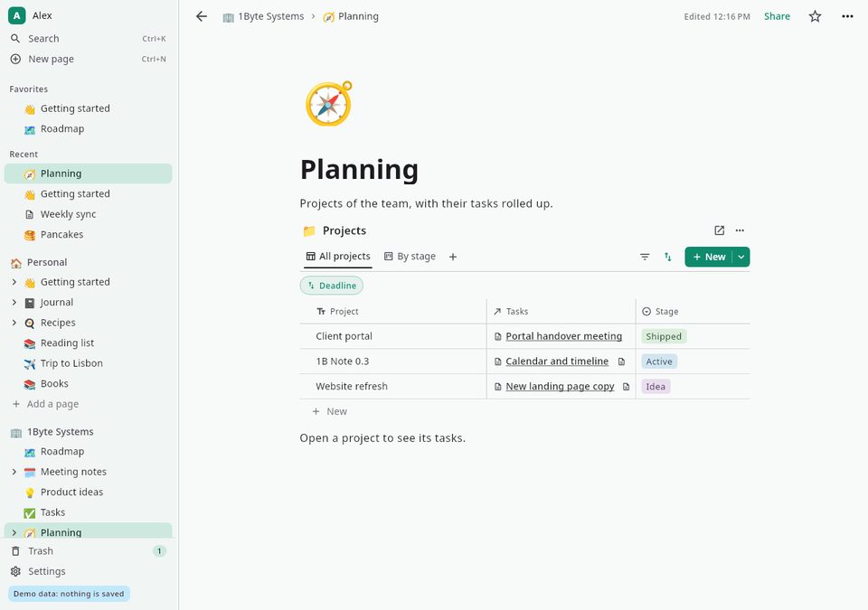Expand the Recipes page in sidebar
The height and width of the screenshot is (610, 868).
14,323
